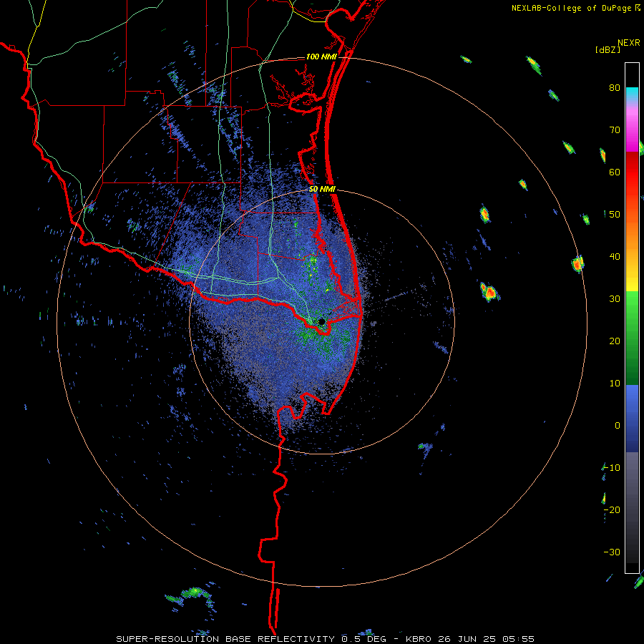Click the 10 dBZ value on color scale

615,384
